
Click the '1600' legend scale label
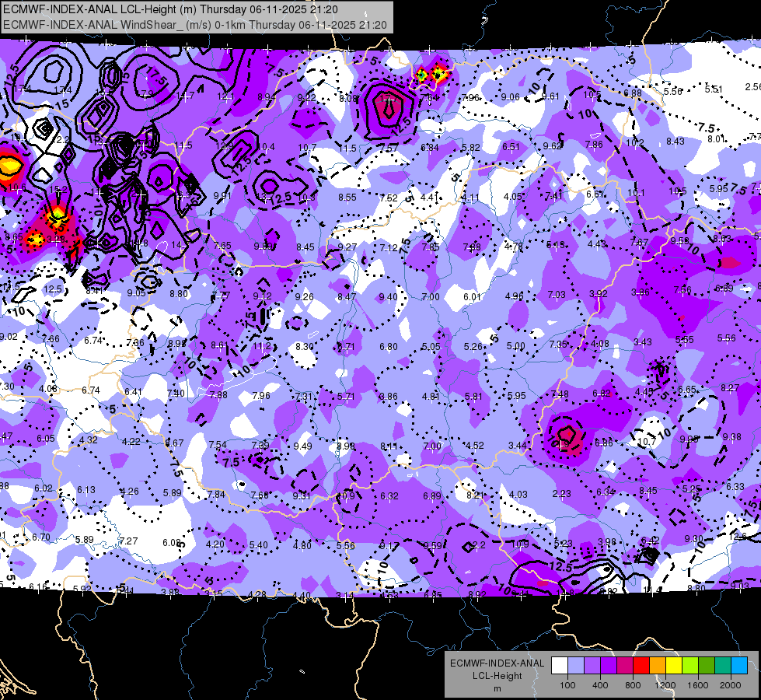coord(698,685)
